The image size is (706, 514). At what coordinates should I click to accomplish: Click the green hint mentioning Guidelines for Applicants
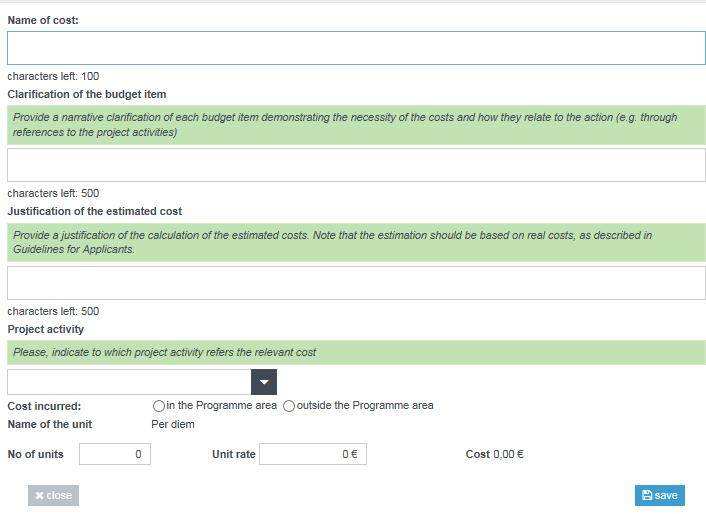[x=356, y=242]
